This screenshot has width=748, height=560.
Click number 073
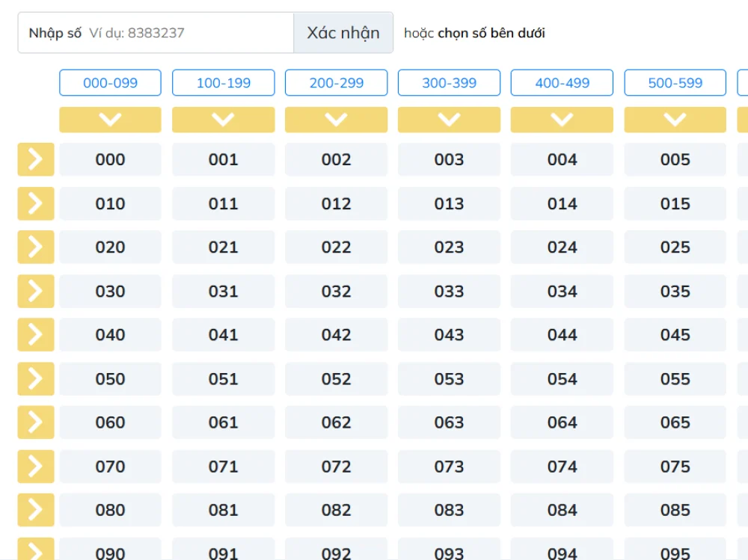(x=449, y=467)
